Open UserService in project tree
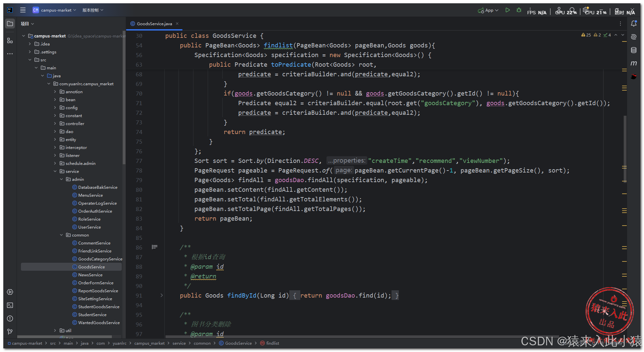Viewport: 644px width, 352px height. (89, 227)
